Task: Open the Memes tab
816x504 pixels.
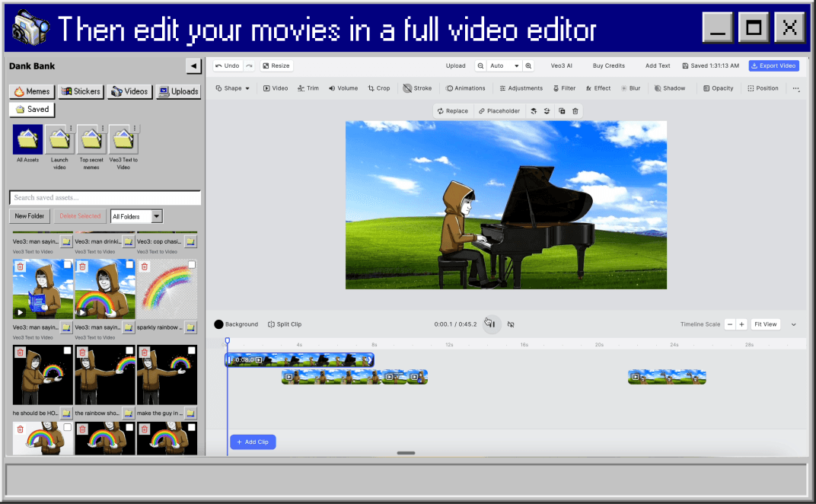Action: 32,91
